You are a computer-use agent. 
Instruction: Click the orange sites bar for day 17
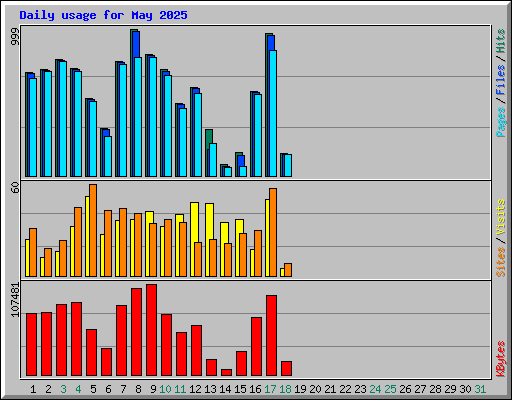click(x=273, y=232)
